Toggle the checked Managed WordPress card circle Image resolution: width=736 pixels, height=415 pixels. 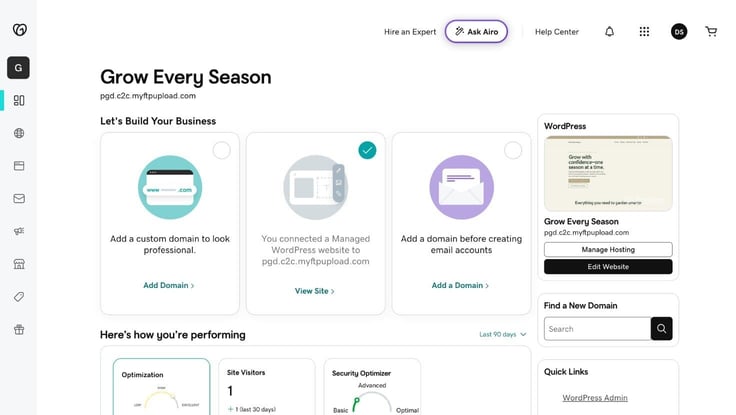click(367, 150)
